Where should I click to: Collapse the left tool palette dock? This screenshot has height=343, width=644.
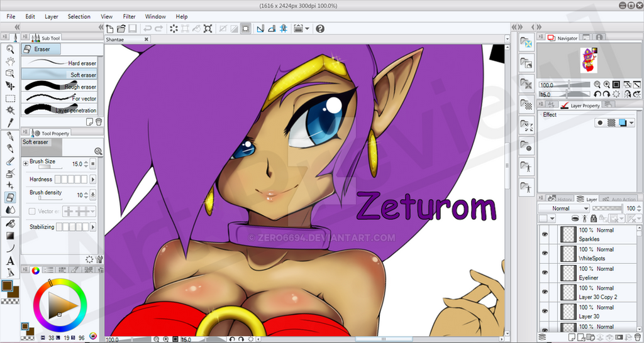[17, 27]
